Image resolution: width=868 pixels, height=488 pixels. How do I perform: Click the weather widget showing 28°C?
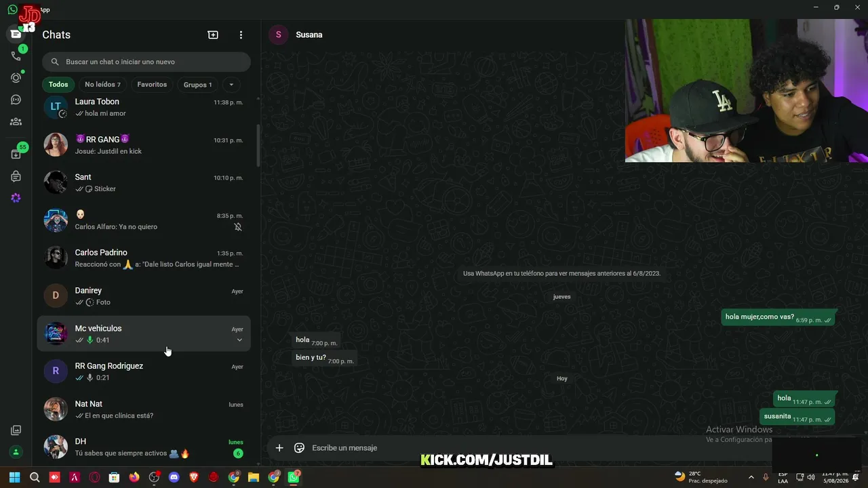click(701, 477)
